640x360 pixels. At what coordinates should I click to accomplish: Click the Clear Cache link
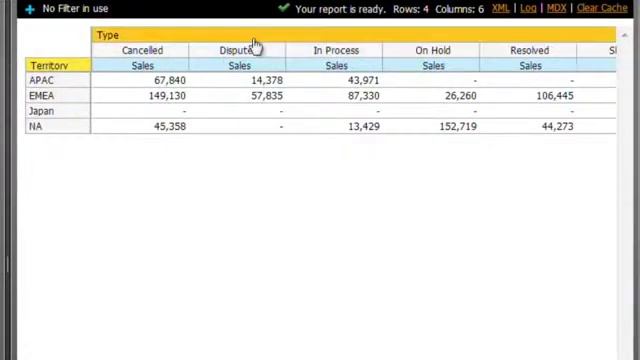(602, 8)
